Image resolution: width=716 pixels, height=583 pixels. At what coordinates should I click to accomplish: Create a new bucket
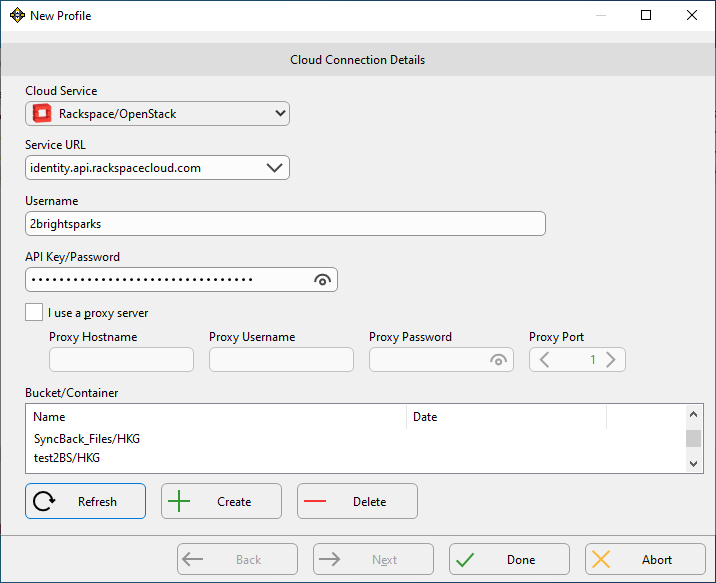click(221, 501)
